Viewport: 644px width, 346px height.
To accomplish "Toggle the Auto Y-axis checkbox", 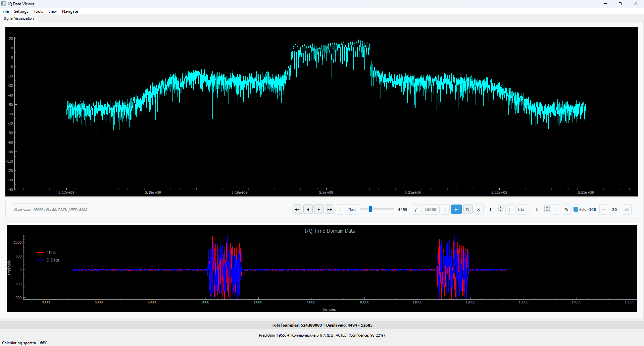I will [576, 210].
